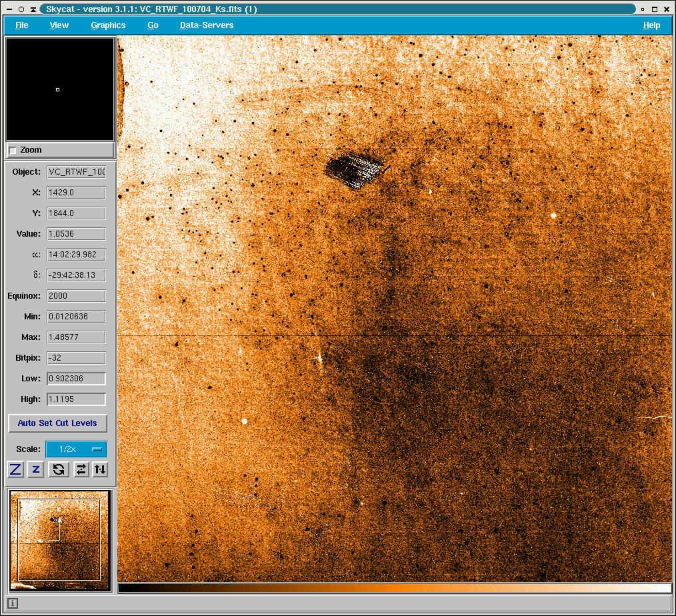Open the View menu
Image resolution: width=676 pixels, height=616 pixels.
click(59, 25)
